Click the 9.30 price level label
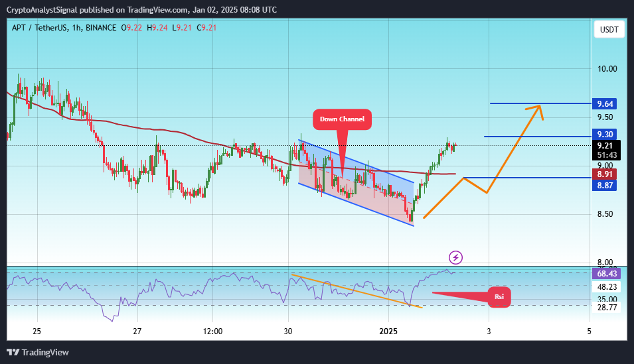The height and width of the screenshot is (364, 634). pyautogui.click(x=605, y=134)
